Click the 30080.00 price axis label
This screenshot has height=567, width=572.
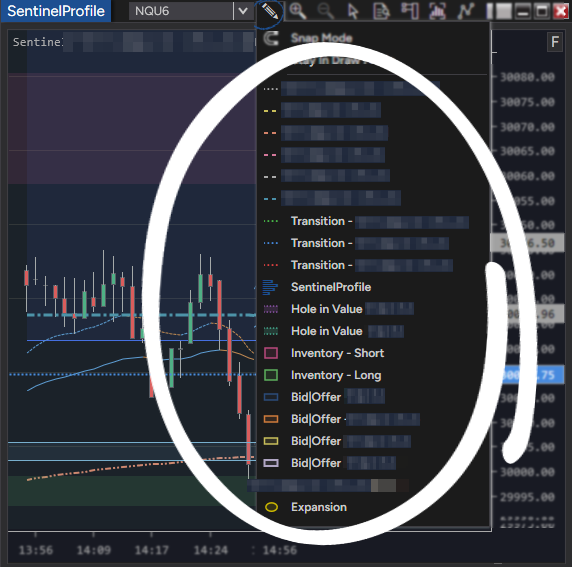(x=527, y=77)
